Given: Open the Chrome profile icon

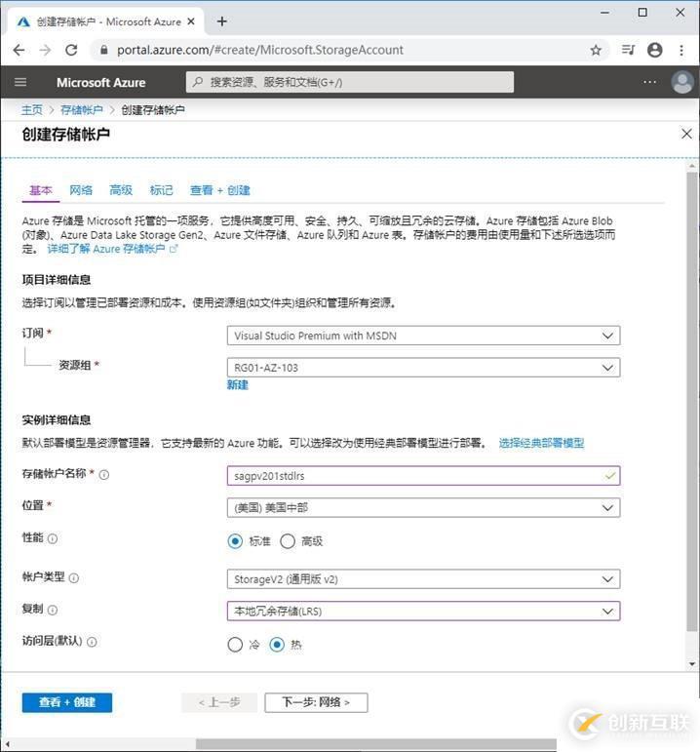Looking at the screenshot, I should point(654,50).
